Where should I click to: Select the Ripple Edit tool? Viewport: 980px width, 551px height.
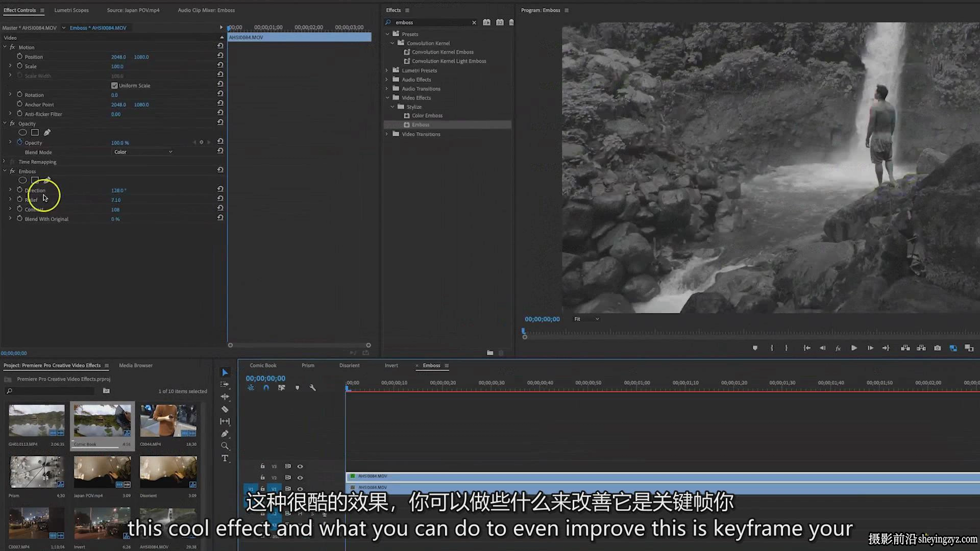point(225,397)
